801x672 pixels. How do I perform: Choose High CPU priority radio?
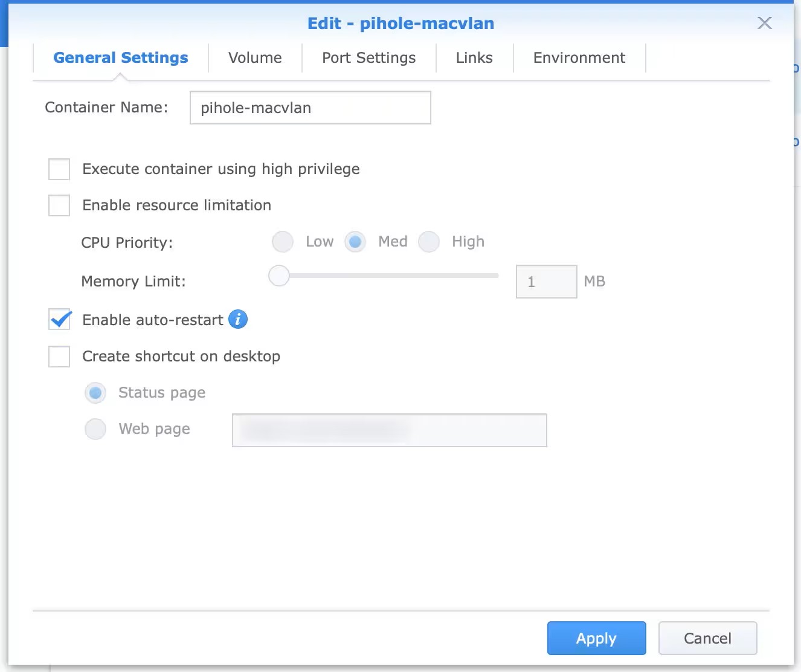tap(429, 242)
